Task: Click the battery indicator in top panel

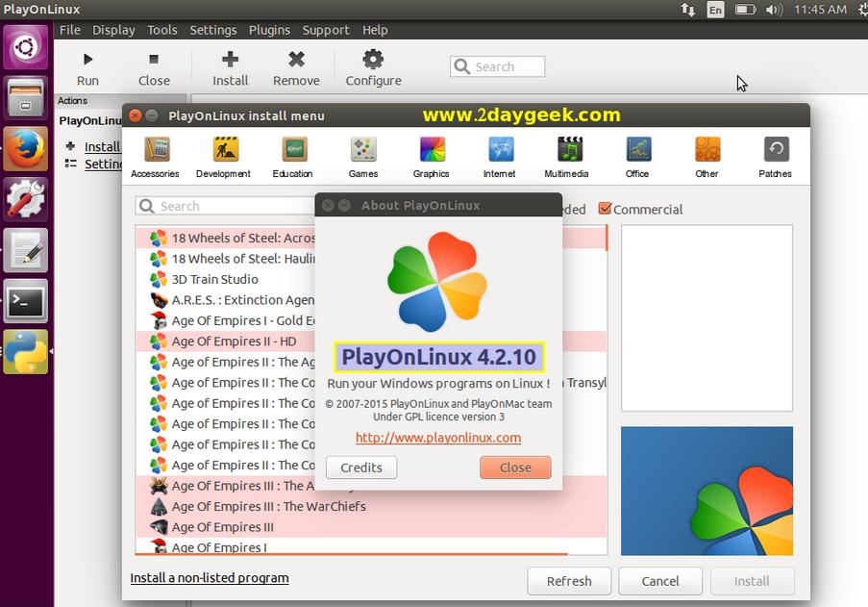Action: point(745,10)
